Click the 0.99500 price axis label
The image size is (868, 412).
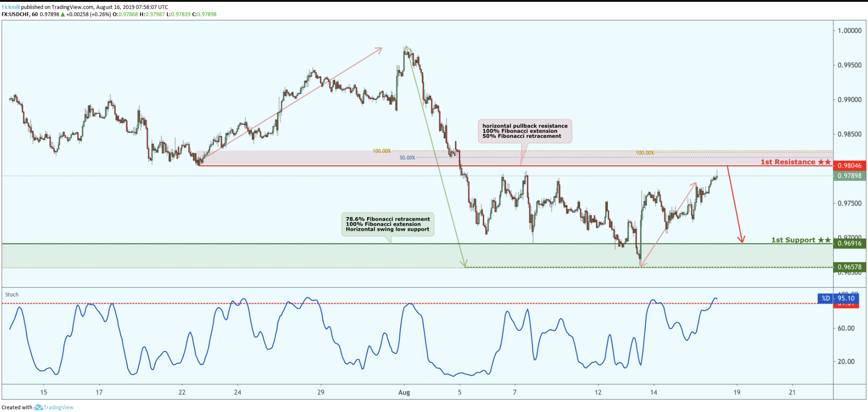849,65
